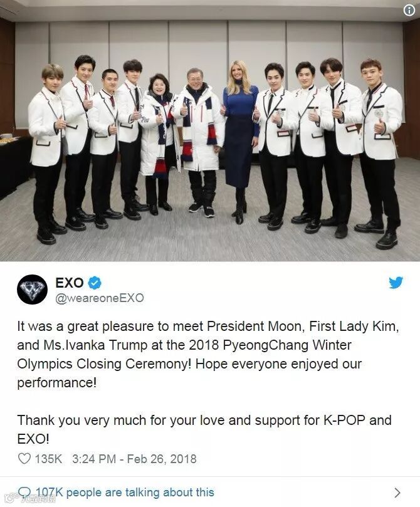This screenshot has width=420, height=507.
Task: Open the 3:24 PM - Feb 26, 2018 timestamp
Action: 134,459
